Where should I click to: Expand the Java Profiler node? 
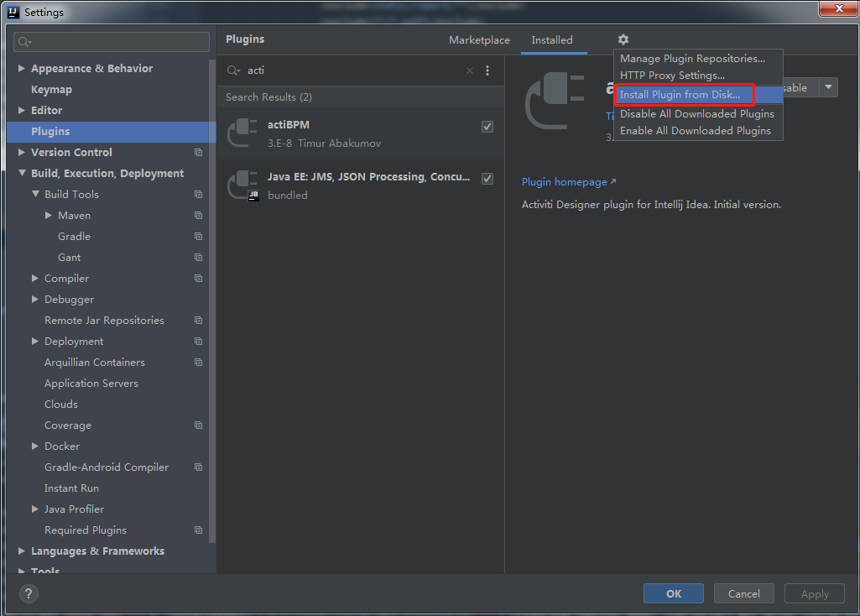click(35, 509)
